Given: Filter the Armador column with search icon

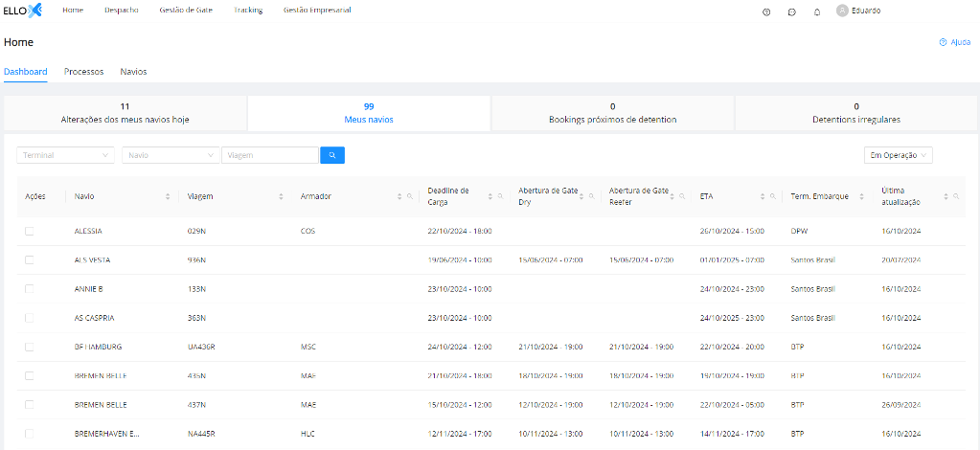Looking at the screenshot, I should click(x=410, y=196).
